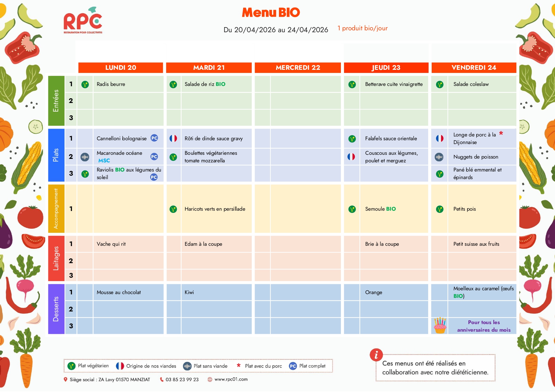The height and width of the screenshot is (392, 555).
Task: Click the phone icon in the footer
Action: tap(162, 379)
